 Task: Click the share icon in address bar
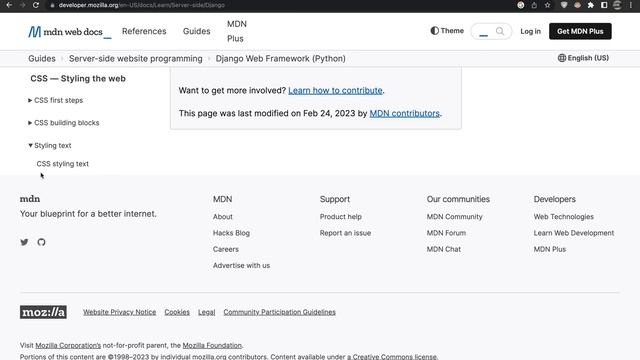[x=534, y=5]
